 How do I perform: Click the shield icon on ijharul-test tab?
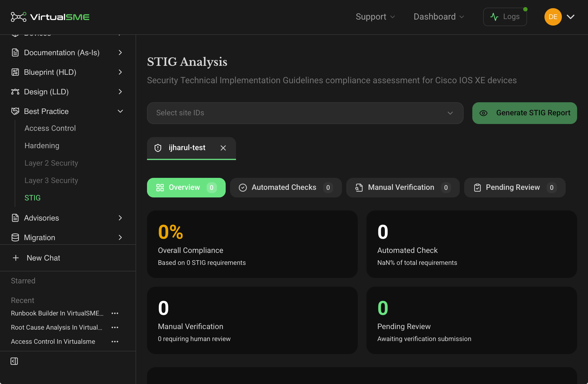tap(158, 148)
